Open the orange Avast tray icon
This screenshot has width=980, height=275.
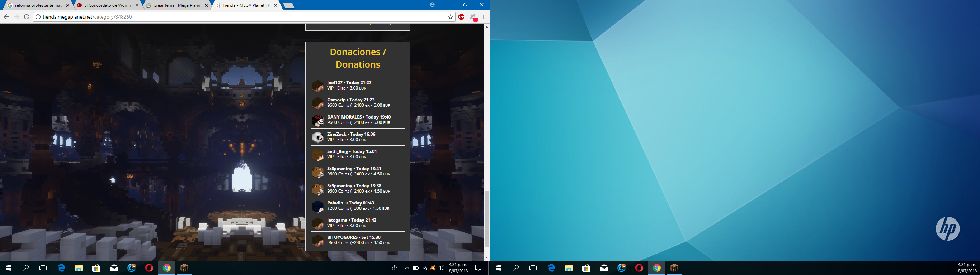pyautogui.click(x=433, y=268)
